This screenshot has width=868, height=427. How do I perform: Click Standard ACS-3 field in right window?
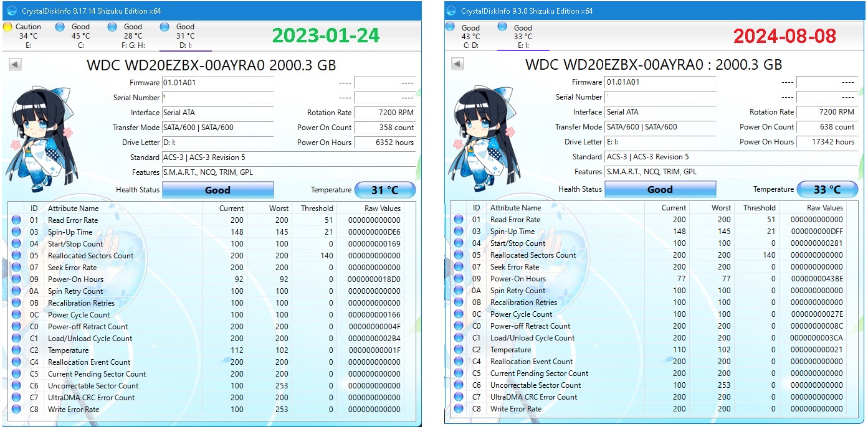pos(732,157)
